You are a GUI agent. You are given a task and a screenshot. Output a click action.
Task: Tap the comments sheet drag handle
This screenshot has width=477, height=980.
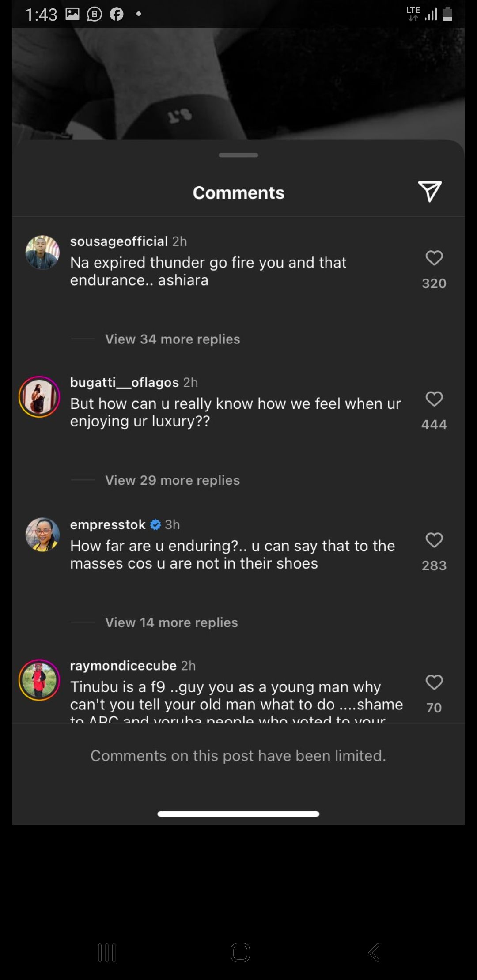(238, 155)
